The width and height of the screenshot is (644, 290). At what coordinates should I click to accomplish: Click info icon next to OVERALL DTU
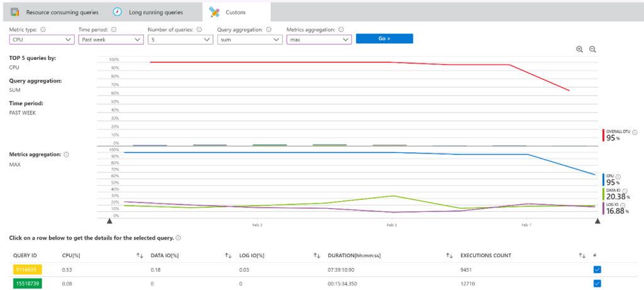[x=635, y=132]
